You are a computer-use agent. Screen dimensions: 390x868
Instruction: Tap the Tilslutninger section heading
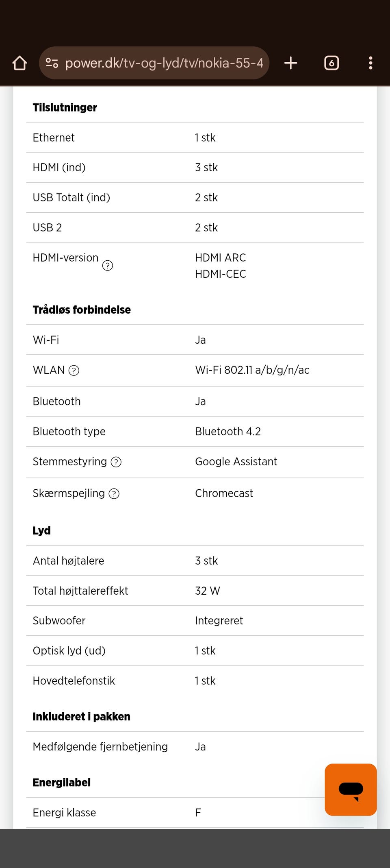65,108
